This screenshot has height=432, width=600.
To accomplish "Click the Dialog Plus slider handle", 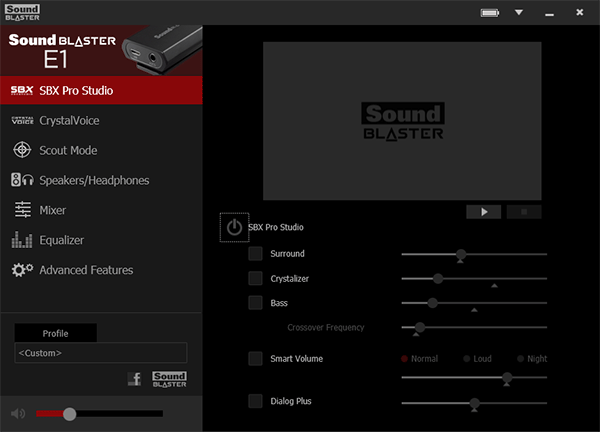I will click(474, 403).
